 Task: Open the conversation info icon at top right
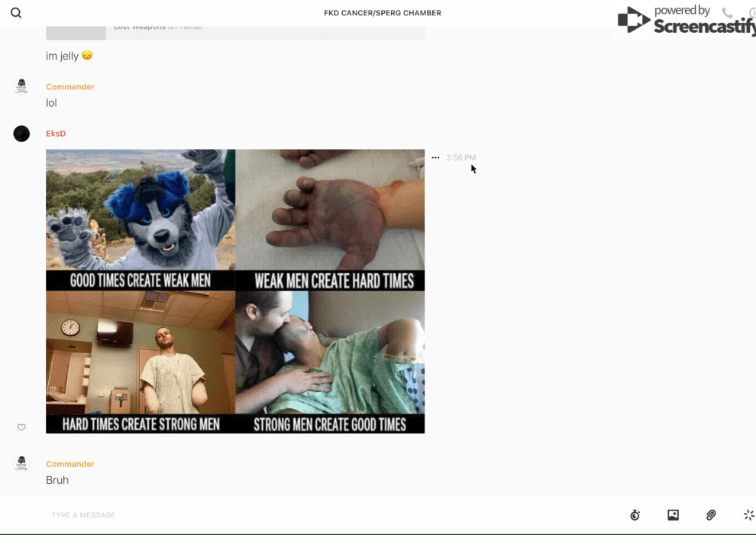751,13
